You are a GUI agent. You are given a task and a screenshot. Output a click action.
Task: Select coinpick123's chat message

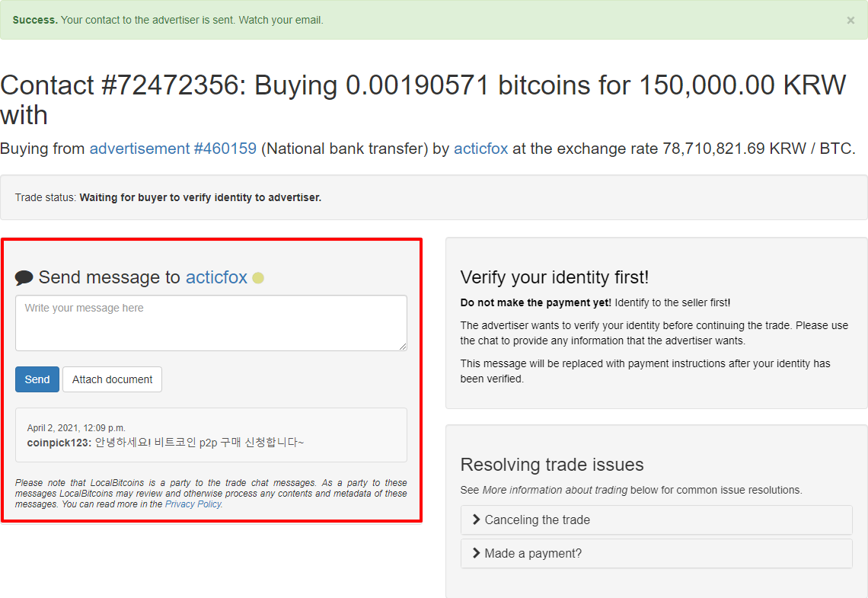coord(211,440)
